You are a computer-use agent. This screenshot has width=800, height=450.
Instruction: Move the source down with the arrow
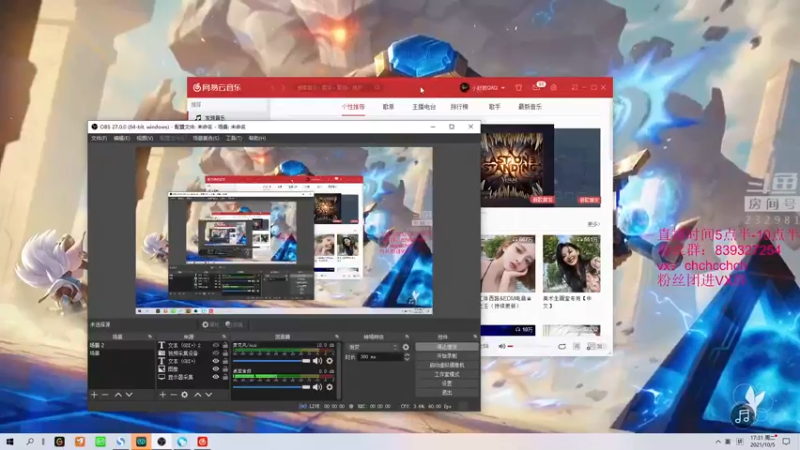click(209, 394)
